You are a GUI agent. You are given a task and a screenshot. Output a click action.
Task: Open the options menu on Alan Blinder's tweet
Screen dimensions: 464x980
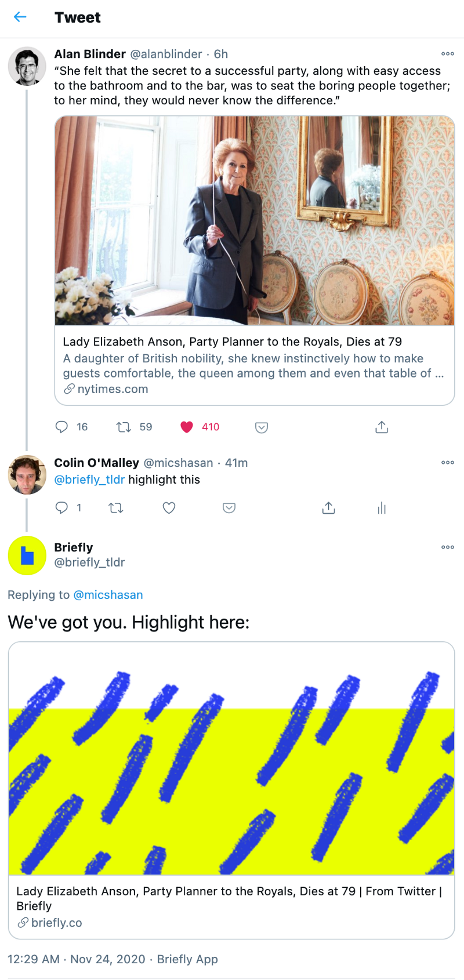tap(447, 53)
